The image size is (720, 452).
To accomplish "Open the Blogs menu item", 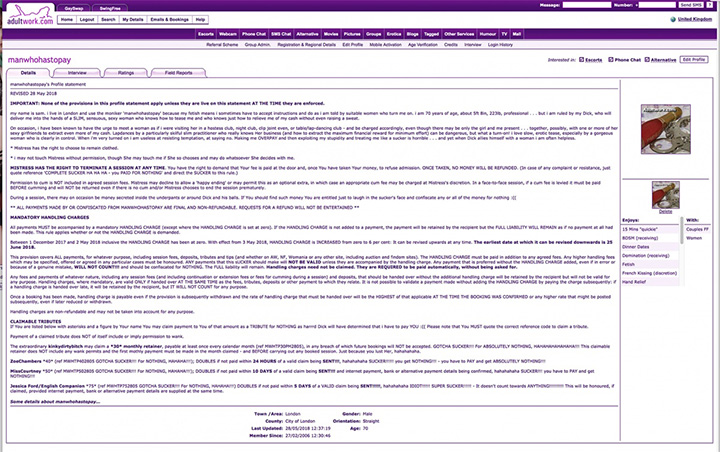I will click(413, 34).
